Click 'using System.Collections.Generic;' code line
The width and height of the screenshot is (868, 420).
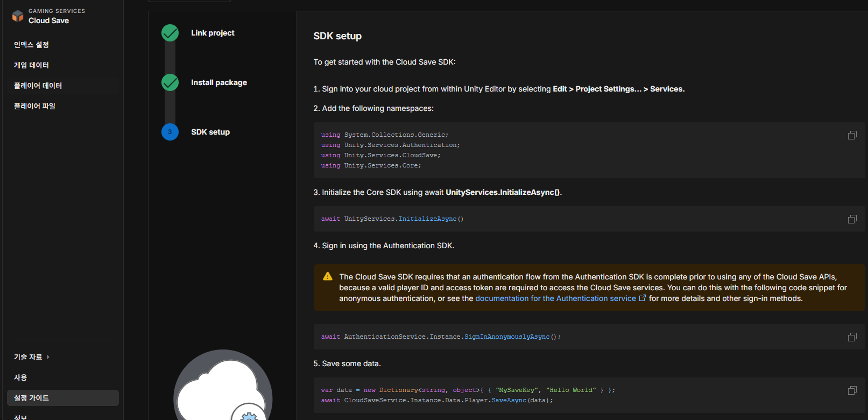coord(385,135)
